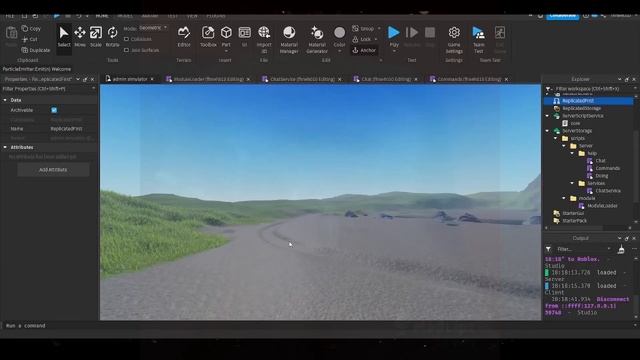The width and height of the screenshot is (640, 360).
Task: Click the Explorer filter funnel icon
Action: pyautogui.click(x=548, y=89)
